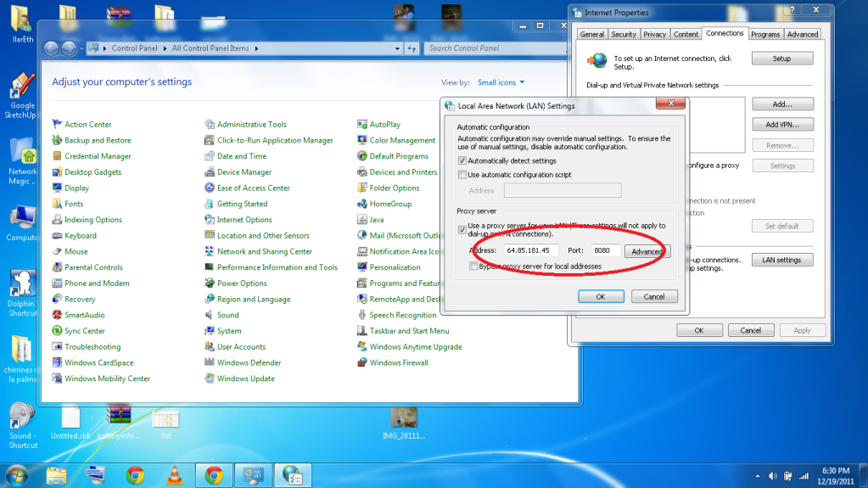Click the Search Control Panel box
This screenshot has height=488, width=868.
[496, 48]
